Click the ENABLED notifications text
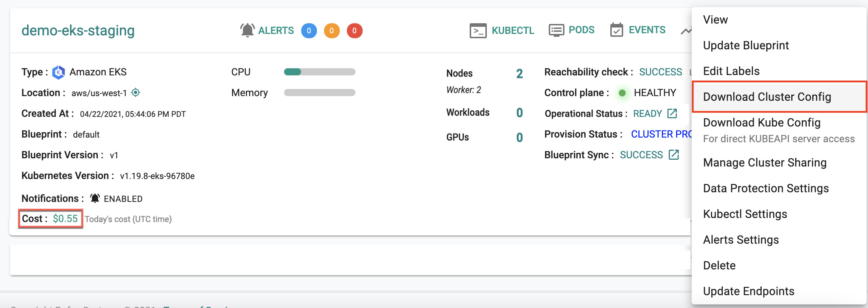Image resolution: width=868 pixels, height=308 pixels. click(123, 199)
